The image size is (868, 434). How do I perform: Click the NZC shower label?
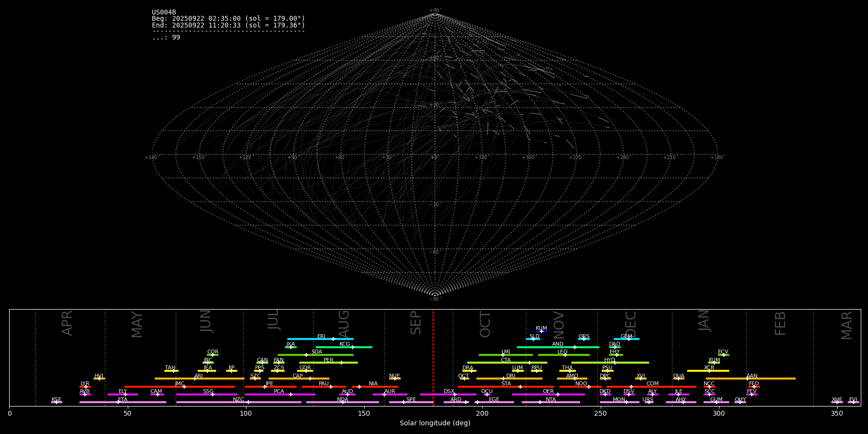click(x=238, y=400)
